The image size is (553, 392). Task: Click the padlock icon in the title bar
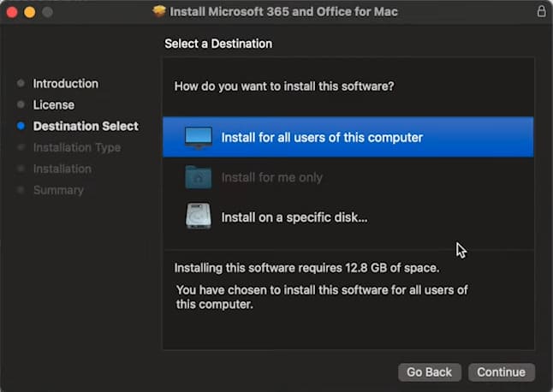540,12
